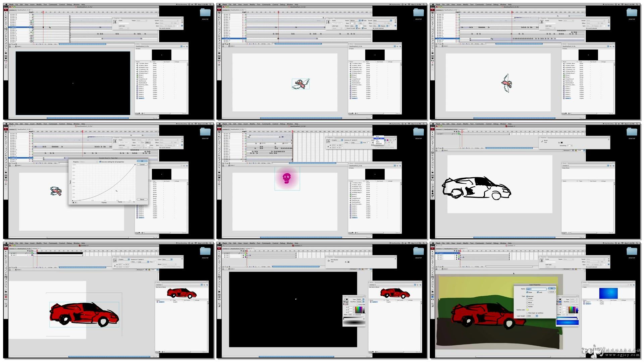The width and height of the screenshot is (644, 362).
Task: Click Delete Layer trash icon in Layer Properties screenshot
Action: coord(443,267)
